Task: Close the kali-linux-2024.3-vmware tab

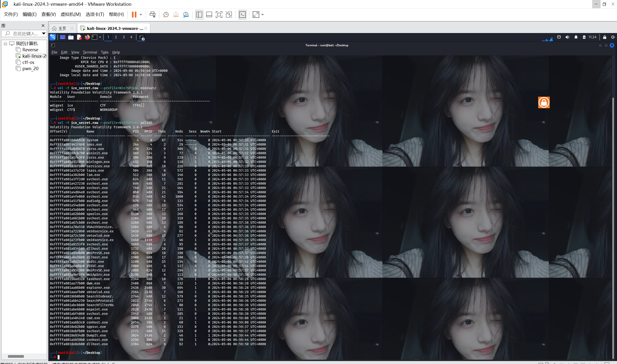Action: [146, 28]
